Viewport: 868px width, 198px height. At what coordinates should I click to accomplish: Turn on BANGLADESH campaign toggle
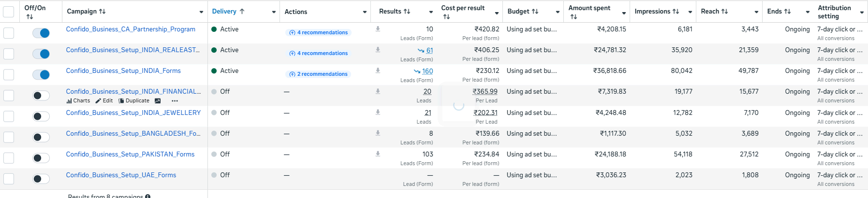click(41, 137)
